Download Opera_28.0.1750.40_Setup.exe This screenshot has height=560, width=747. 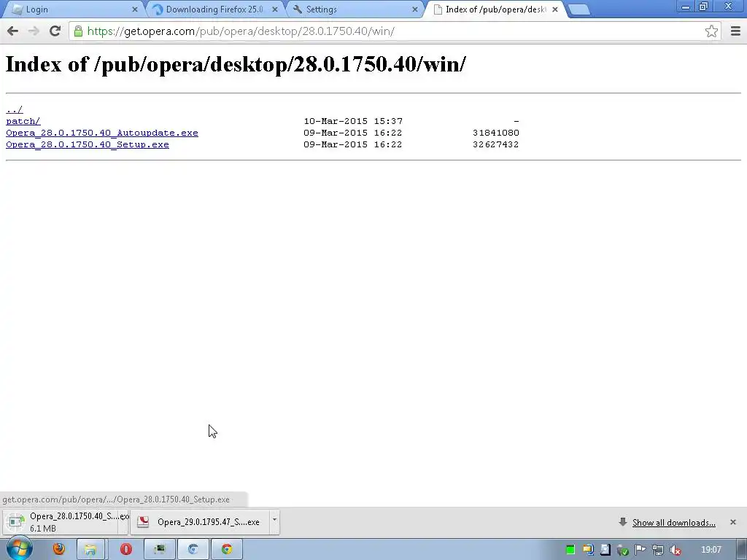pyautogui.click(x=88, y=144)
